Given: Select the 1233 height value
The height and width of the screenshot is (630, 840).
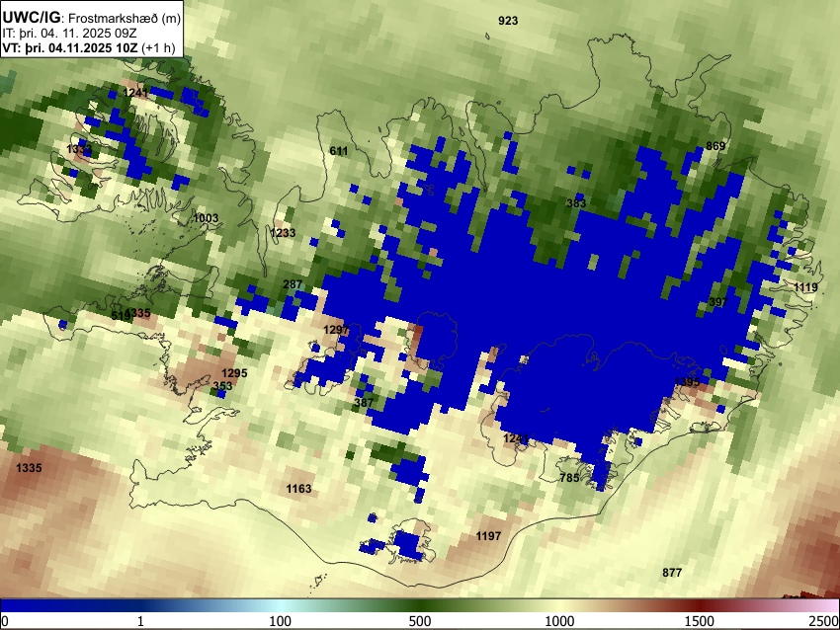Looking at the screenshot, I should click(283, 233).
